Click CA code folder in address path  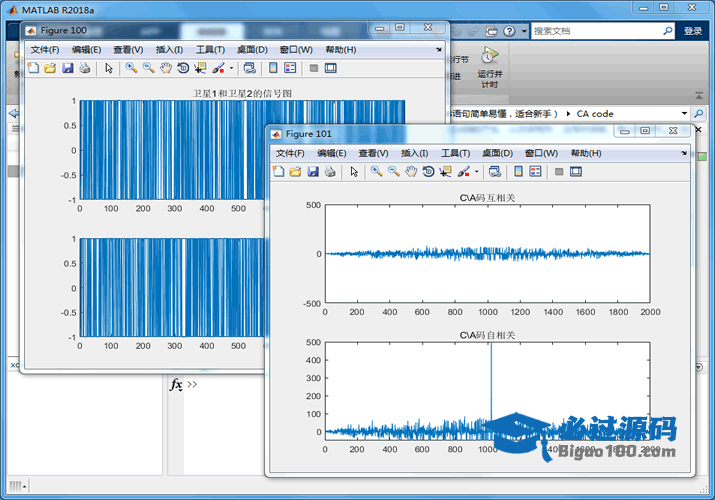[595, 114]
